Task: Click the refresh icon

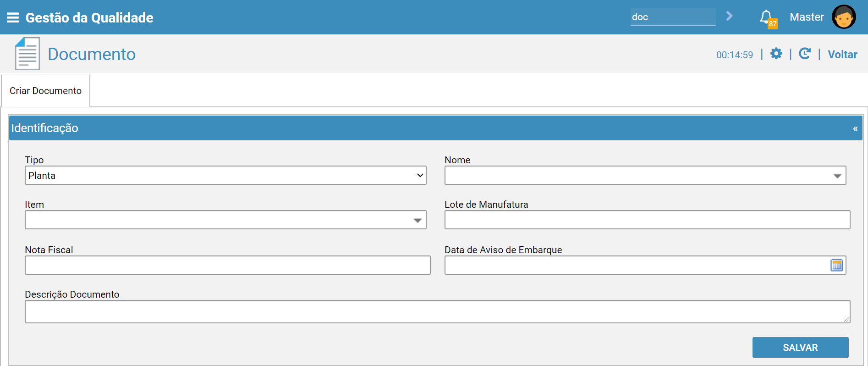Action: pyautogui.click(x=805, y=54)
